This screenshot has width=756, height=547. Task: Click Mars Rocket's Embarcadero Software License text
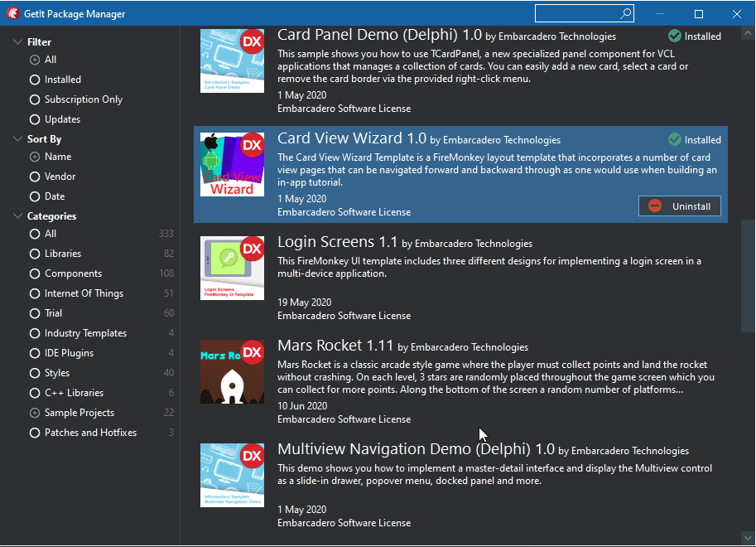click(x=344, y=419)
